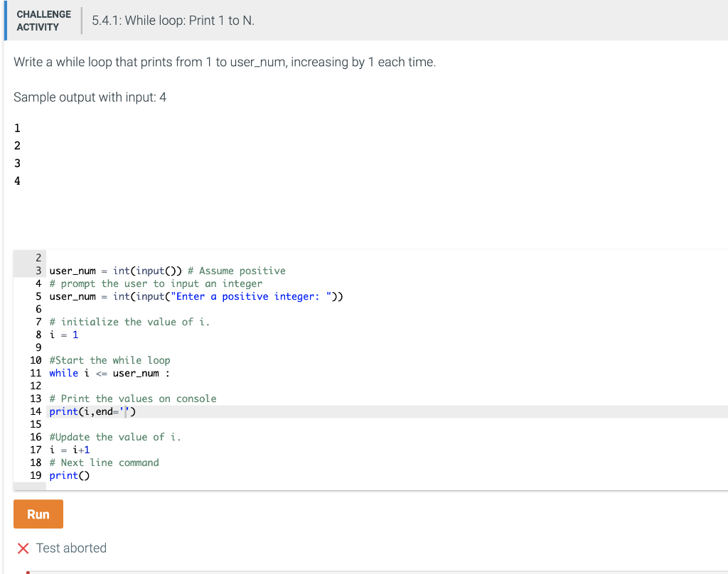The width and height of the screenshot is (728, 574).
Task: Click the red X Test aborted icon
Action: point(21,548)
